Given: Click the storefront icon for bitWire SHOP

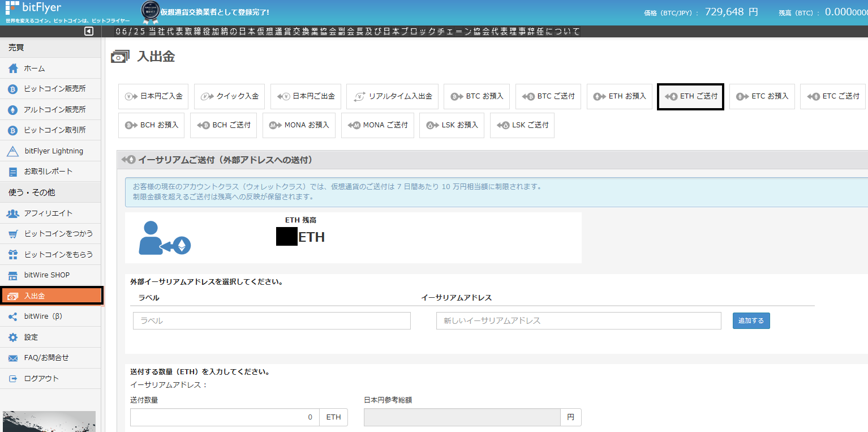Looking at the screenshot, I should click(13, 276).
